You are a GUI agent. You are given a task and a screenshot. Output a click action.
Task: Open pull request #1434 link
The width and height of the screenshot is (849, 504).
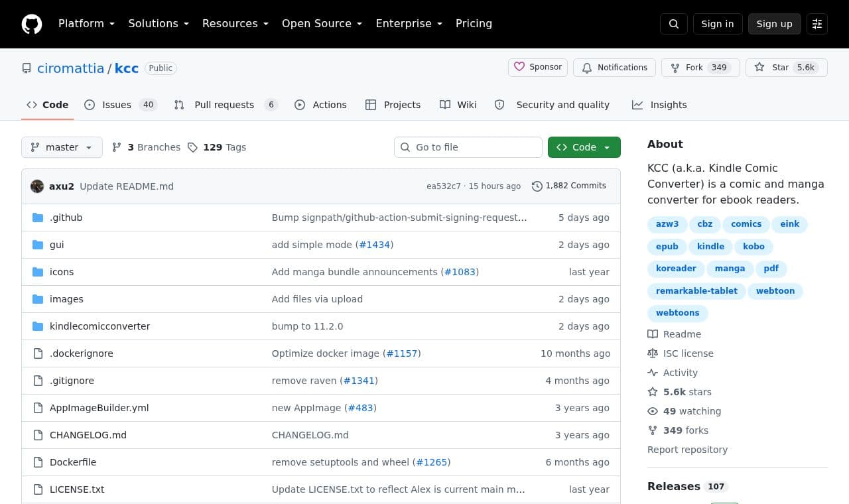(374, 245)
